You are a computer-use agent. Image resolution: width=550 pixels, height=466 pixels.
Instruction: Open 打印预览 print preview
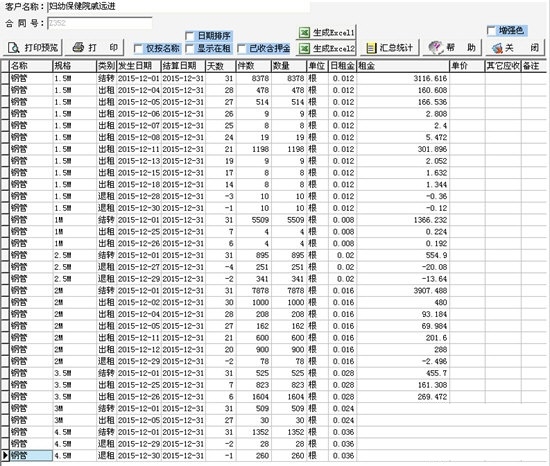(33, 47)
